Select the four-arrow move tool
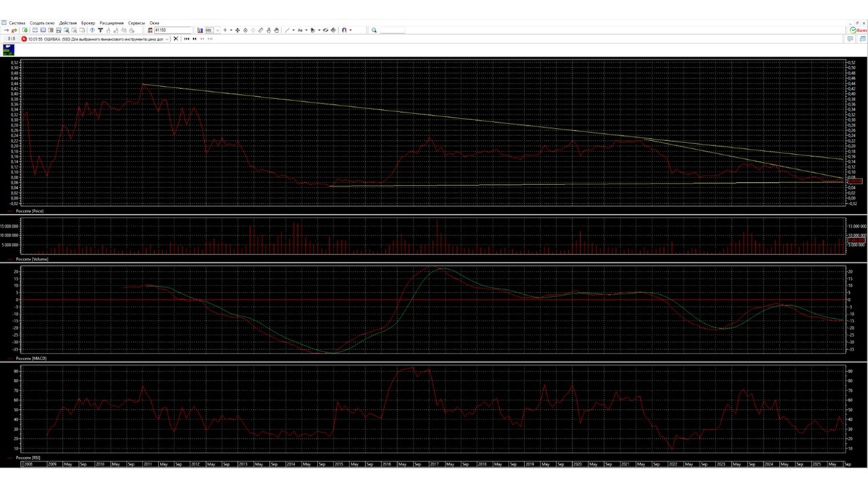 (x=237, y=30)
